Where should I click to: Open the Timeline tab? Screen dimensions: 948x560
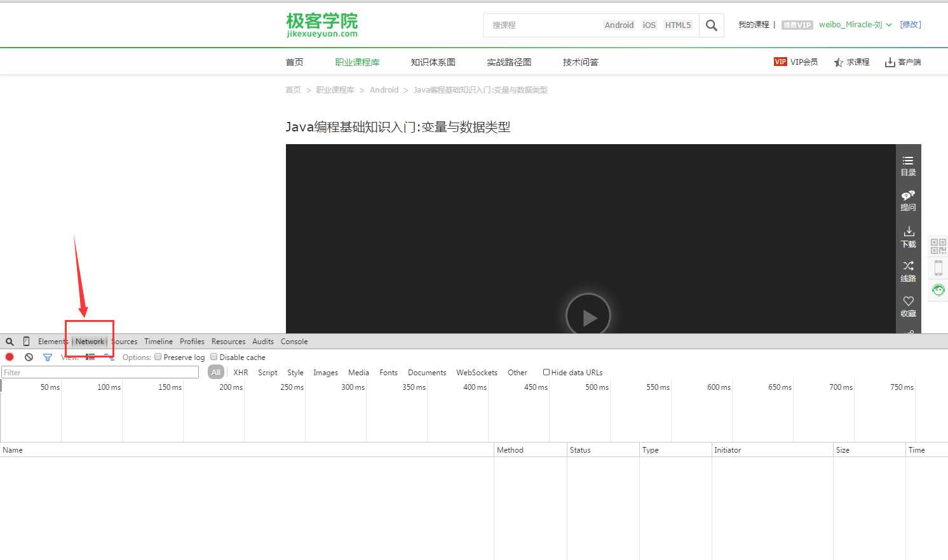click(x=158, y=342)
